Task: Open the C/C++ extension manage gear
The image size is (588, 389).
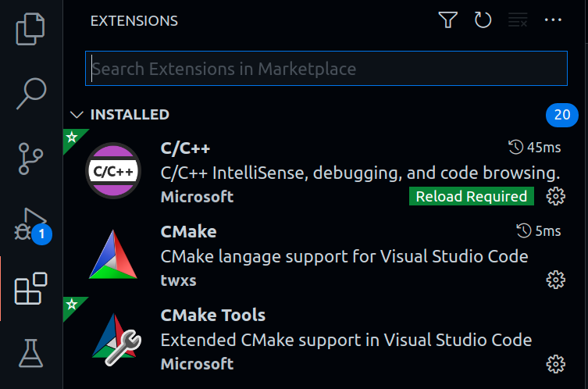Action: pyautogui.click(x=555, y=196)
